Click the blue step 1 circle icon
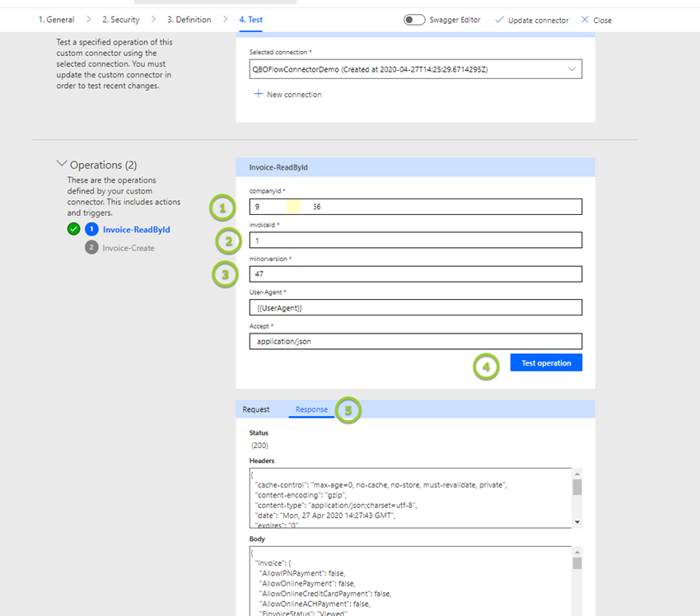 click(91, 230)
